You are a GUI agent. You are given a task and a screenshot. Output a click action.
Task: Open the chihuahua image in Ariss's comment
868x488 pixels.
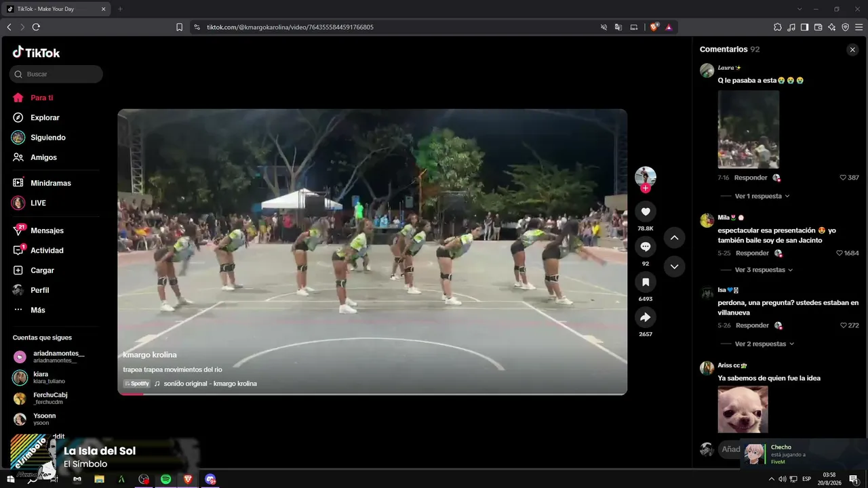tap(743, 409)
